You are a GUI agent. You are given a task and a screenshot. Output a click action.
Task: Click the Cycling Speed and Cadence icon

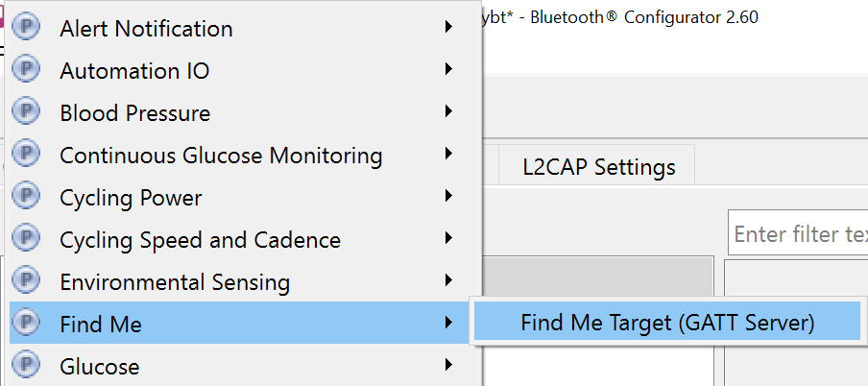pyautogui.click(x=26, y=237)
